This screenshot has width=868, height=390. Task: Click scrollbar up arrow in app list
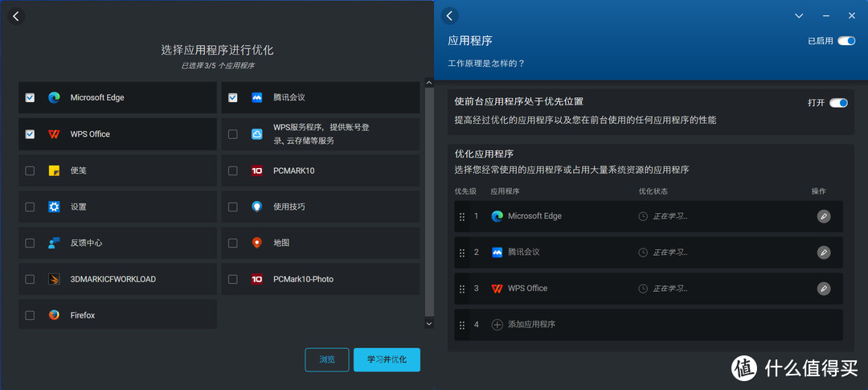tap(429, 83)
